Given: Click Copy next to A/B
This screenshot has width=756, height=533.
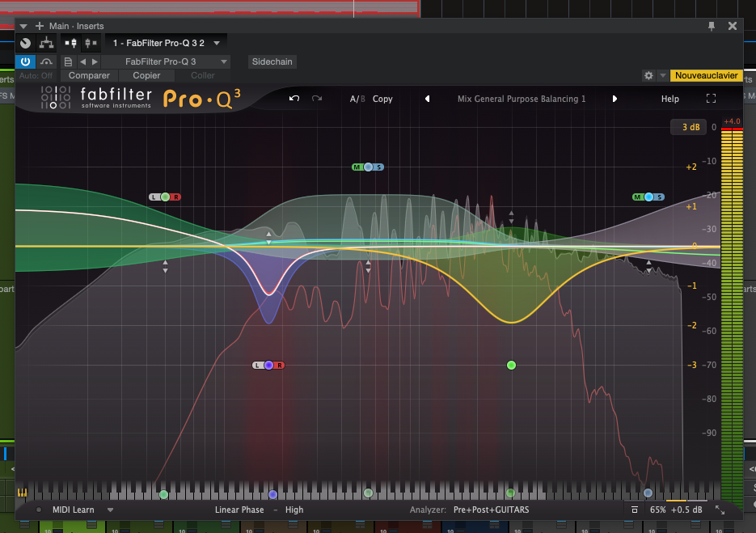Looking at the screenshot, I should click(382, 99).
